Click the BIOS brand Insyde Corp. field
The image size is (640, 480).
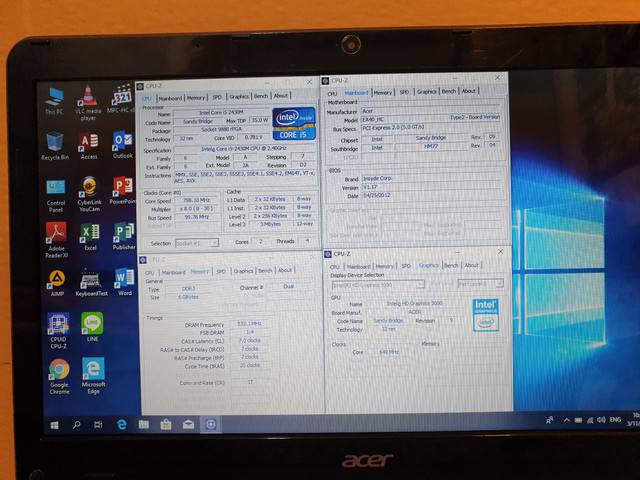pos(432,178)
